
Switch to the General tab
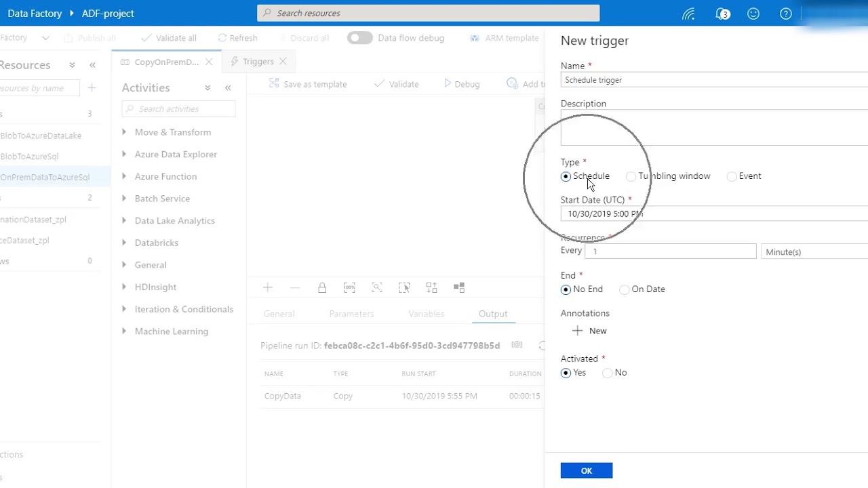click(279, 314)
